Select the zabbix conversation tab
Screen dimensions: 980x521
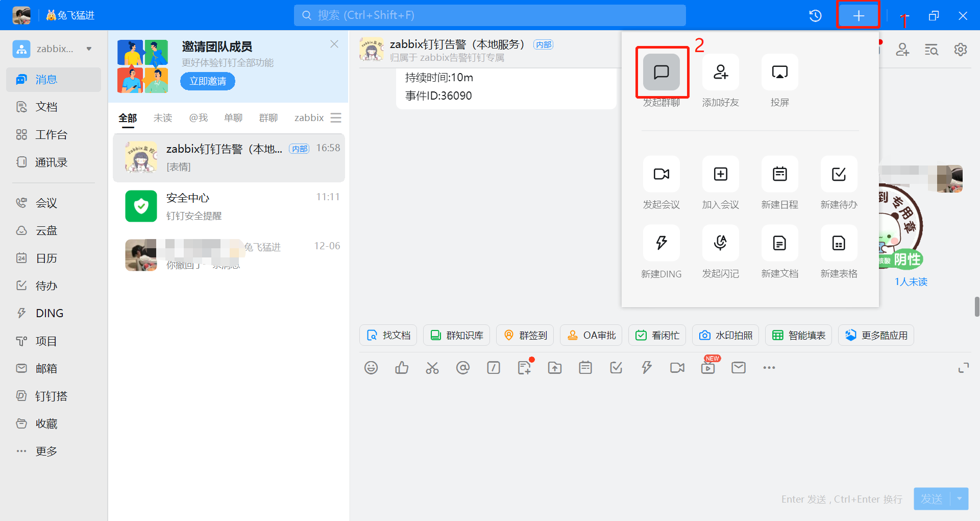click(x=309, y=118)
